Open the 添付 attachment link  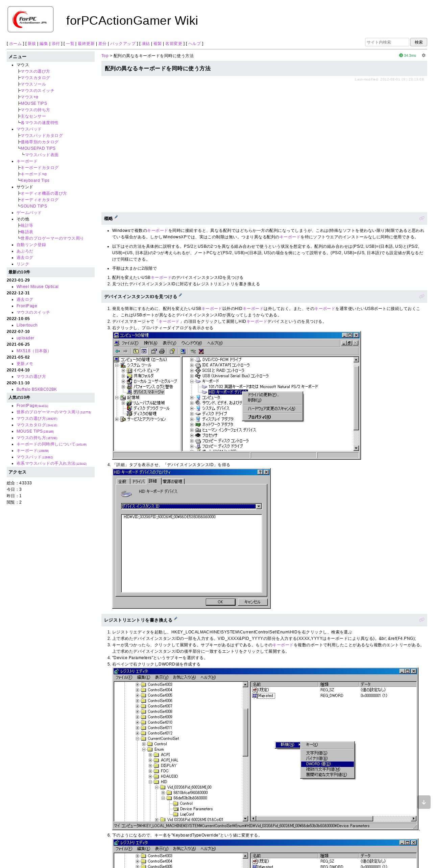[x=55, y=44]
